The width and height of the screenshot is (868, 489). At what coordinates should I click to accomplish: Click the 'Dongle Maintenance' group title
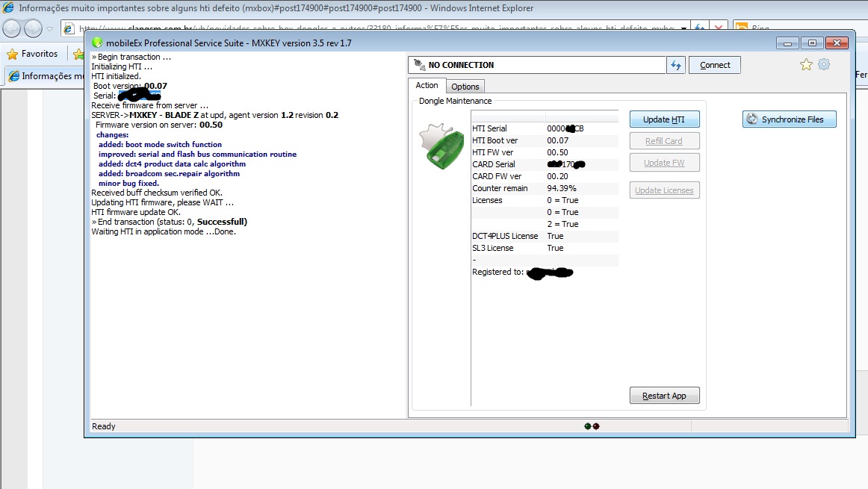pyautogui.click(x=455, y=101)
